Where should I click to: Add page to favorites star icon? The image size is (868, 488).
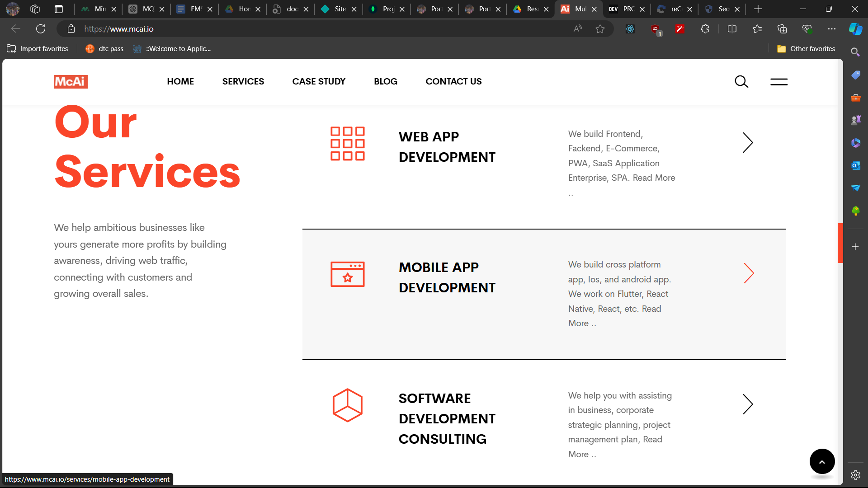(600, 29)
